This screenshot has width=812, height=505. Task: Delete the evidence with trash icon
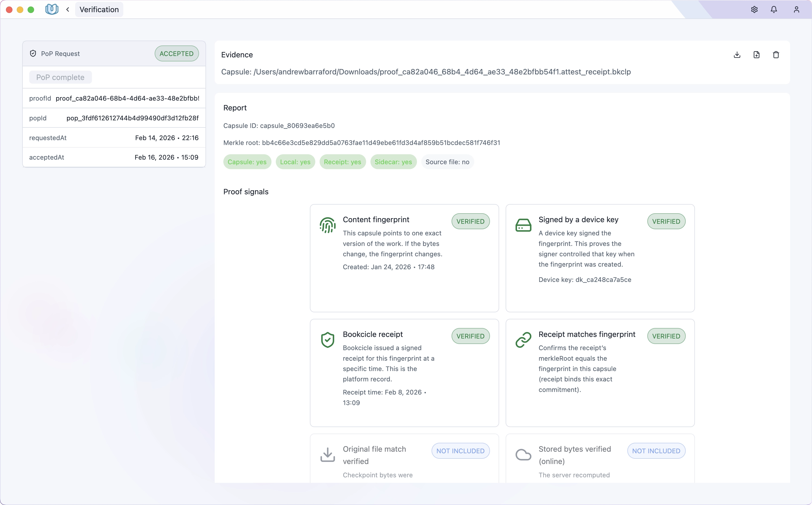pos(776,55)
